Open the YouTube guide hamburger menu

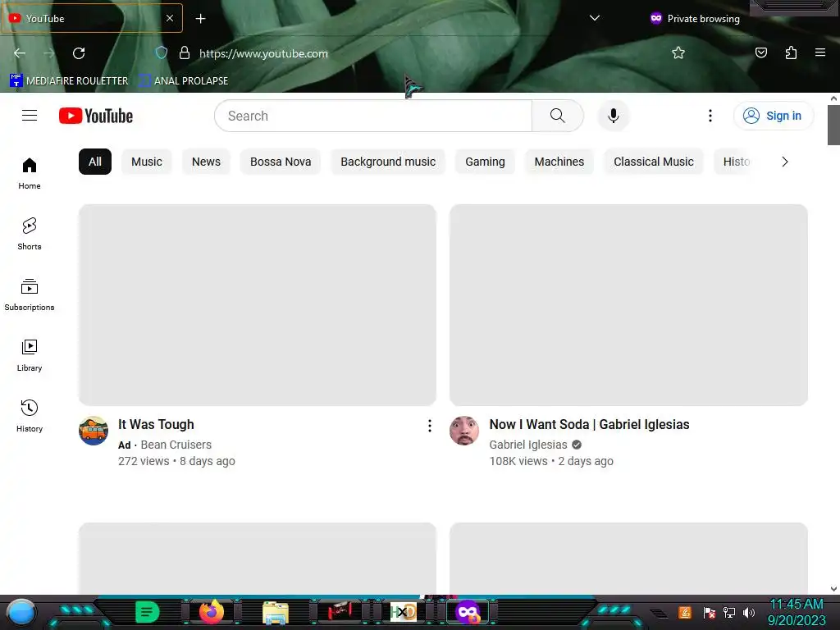tap(30, 116)
